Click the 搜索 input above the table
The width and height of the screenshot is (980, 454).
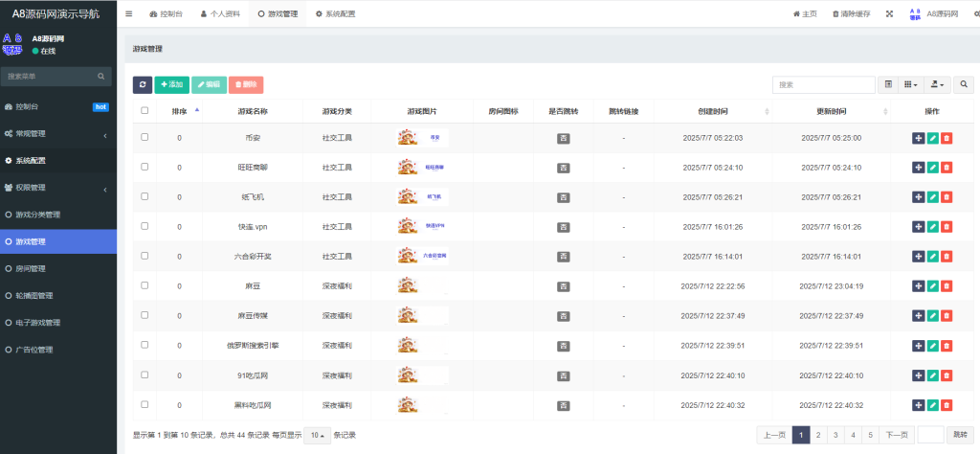click(824, 84)
